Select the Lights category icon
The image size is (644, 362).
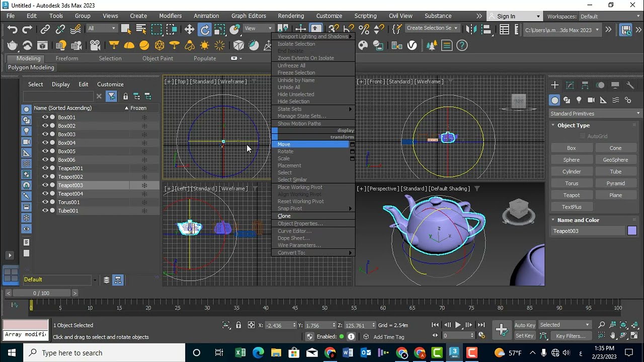coord(579,100)
